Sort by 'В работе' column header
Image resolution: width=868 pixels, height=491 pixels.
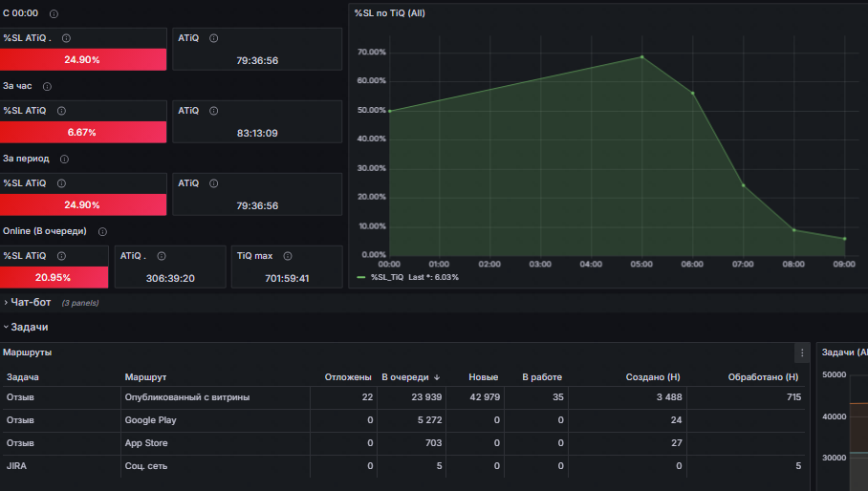click(x=542, y=377)
